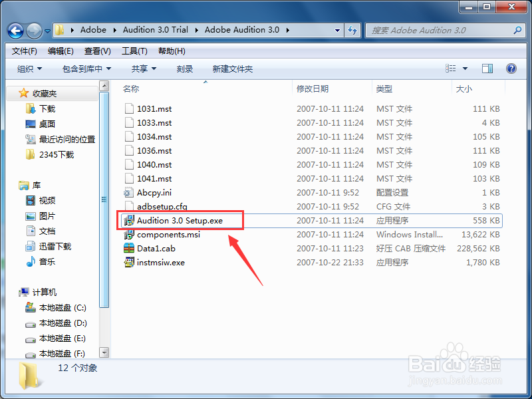Open the view options dropdown arrow
Image resolution: width=532 pixels, height=399 pixels.
coord(465,68)
